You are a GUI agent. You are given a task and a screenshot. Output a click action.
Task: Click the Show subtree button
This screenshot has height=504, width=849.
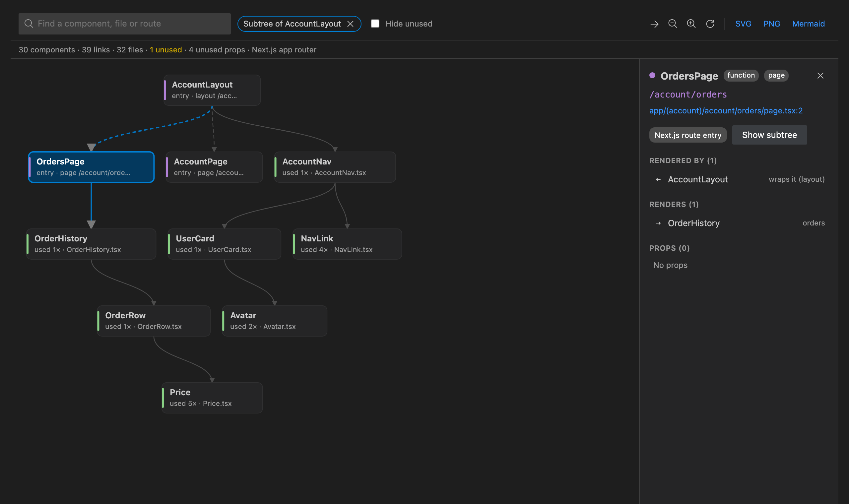(x=769, y=135)
